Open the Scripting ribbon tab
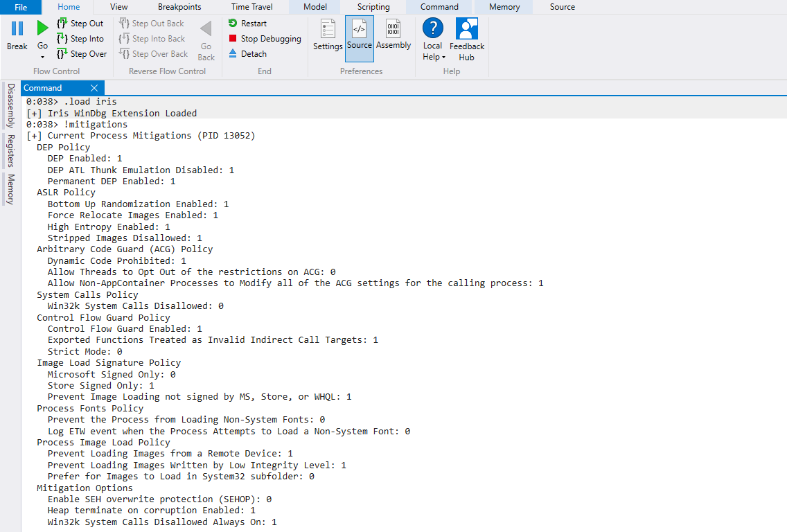This screenshot has height=532, width=787. click(x=373, y=7)
